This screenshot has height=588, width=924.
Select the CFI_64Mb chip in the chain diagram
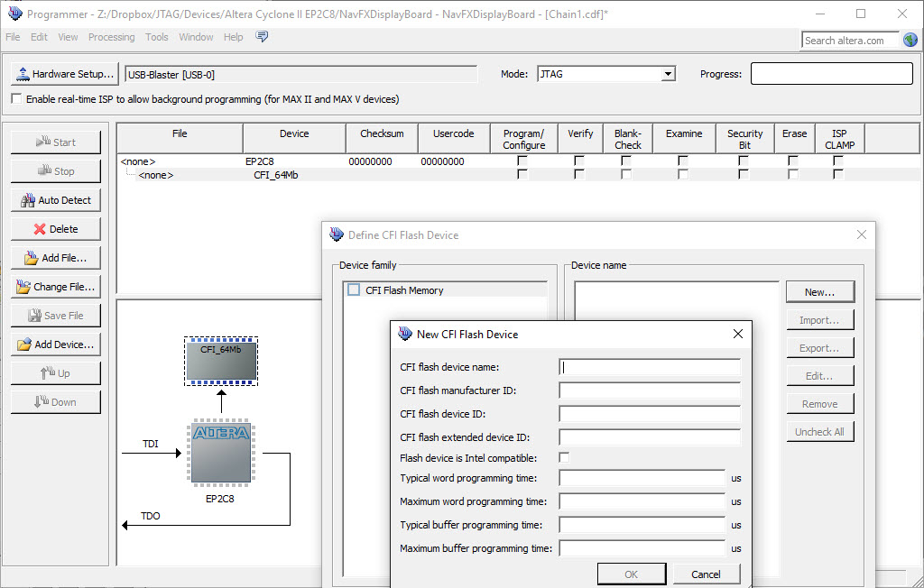(x=221, y=361)
